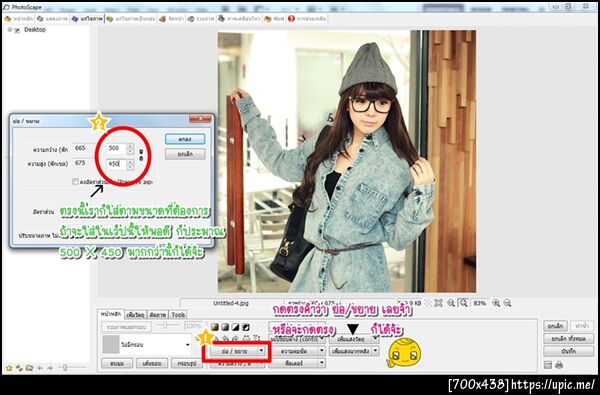Viewport: 600px width, 395px height.
Task: Click the Filter button
Action: click(294, 363)
